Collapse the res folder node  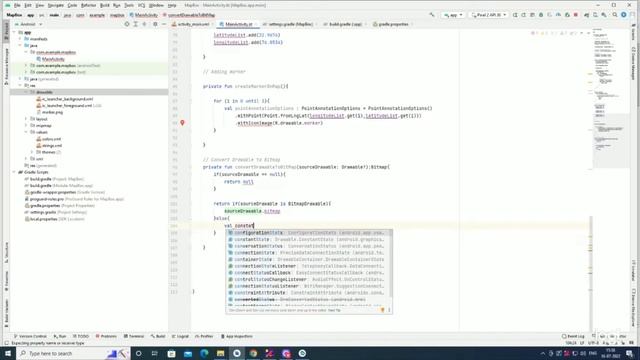(x=20, y=86)
